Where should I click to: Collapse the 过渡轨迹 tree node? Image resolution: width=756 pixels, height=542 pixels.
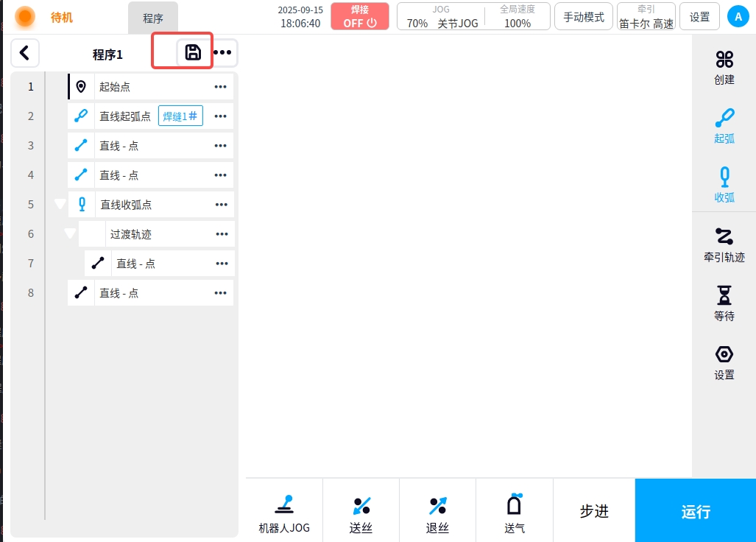[x=71, y=234]
